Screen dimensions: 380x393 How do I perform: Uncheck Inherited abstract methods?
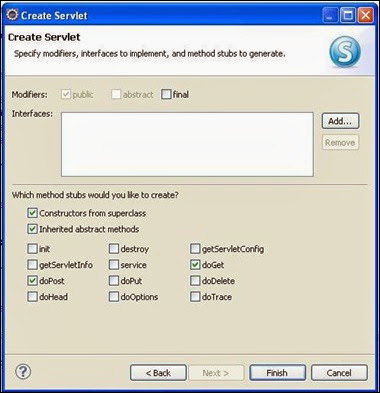tap(32, 229)
